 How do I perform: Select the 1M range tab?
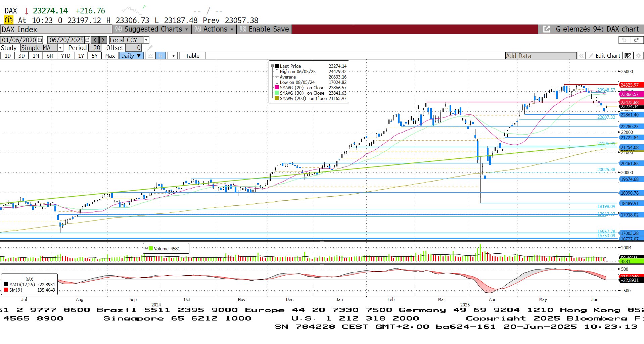36,56
